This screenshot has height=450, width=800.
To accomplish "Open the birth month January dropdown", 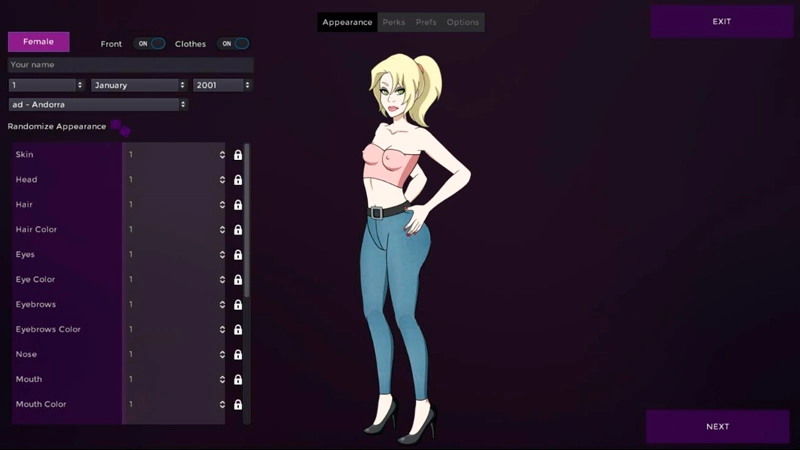I will [139, 85].
